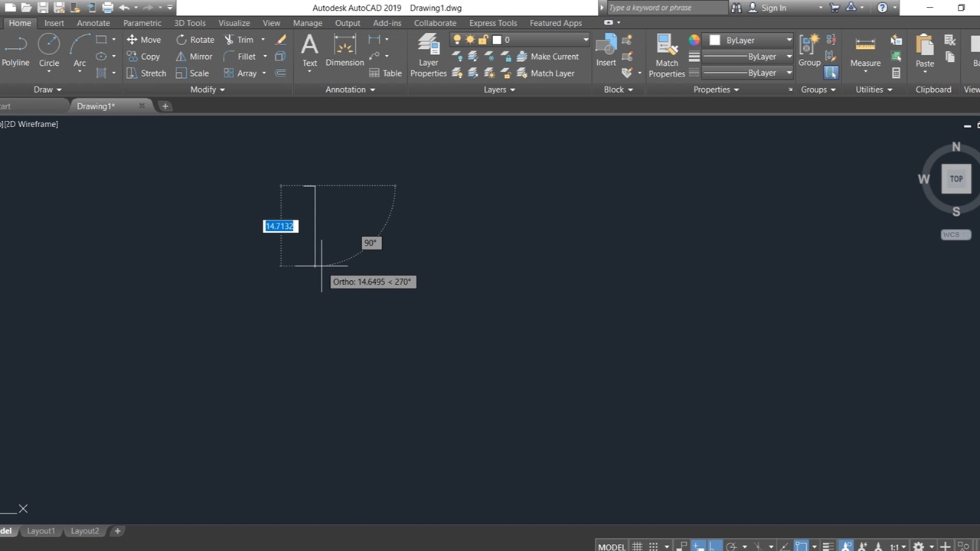Pick the Circle tool in Draw panel
Screen dimensions: 980x551
[49, 51]
